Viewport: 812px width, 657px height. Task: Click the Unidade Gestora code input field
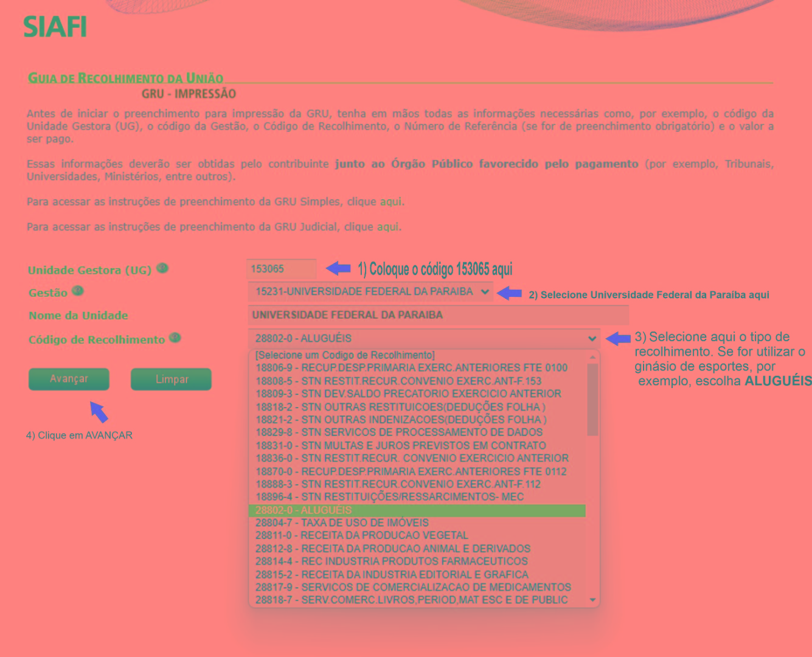click(x=281, y=269)
